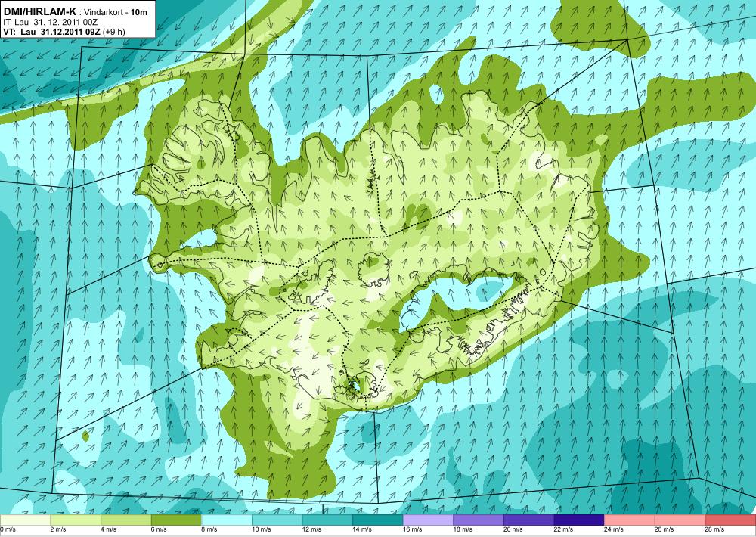The width and height of the screenshot is (756, 537).
Task: Click the '2 m/s' legend label
Action: [x=58, y=529]
